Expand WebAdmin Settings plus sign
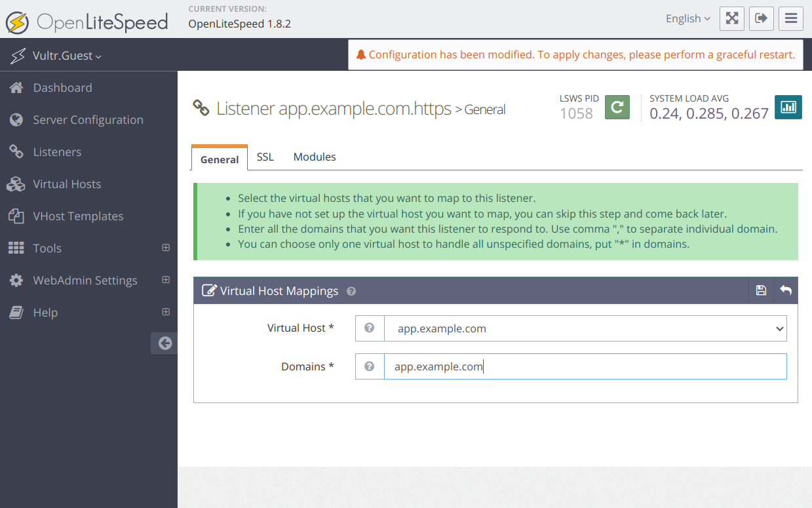 166,280
